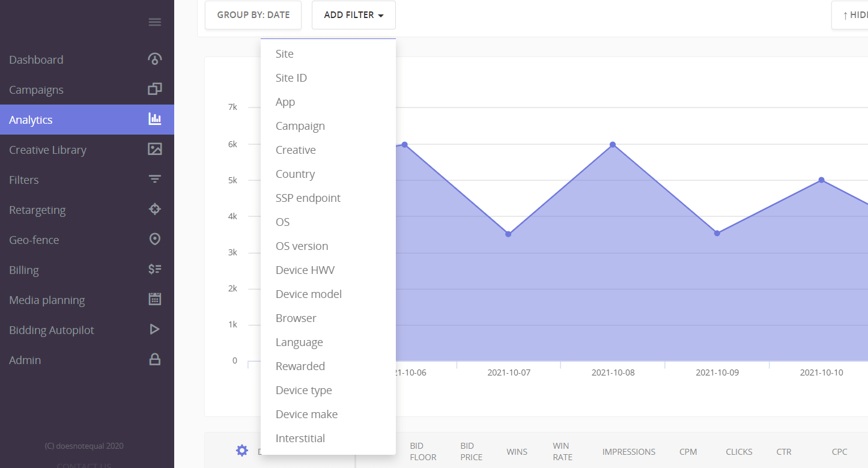Open Geo-fence section
This screenshot has height=468, width=868.
click(x=87, y=240)
